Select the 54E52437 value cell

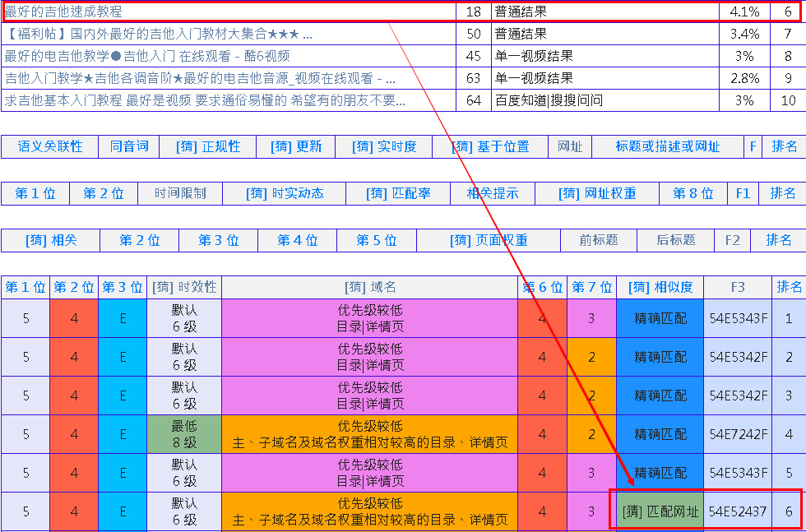pyautogui.click(x=738, y=511)
